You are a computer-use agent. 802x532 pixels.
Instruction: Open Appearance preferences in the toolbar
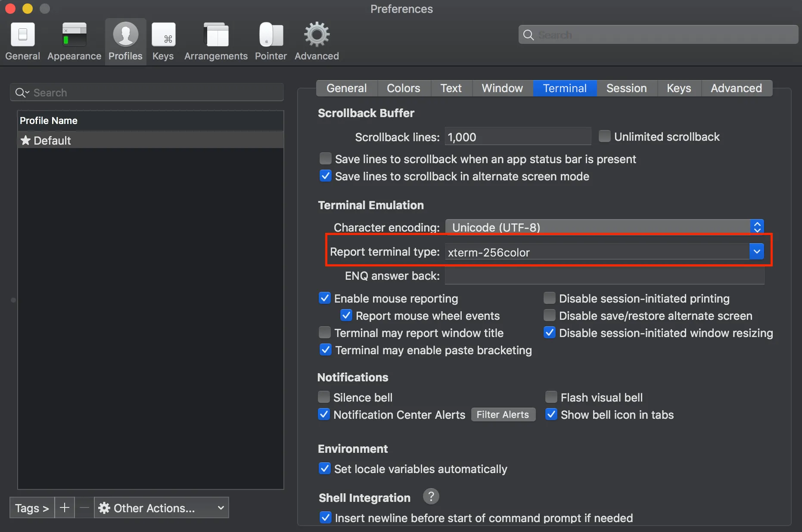click(74, 41)
